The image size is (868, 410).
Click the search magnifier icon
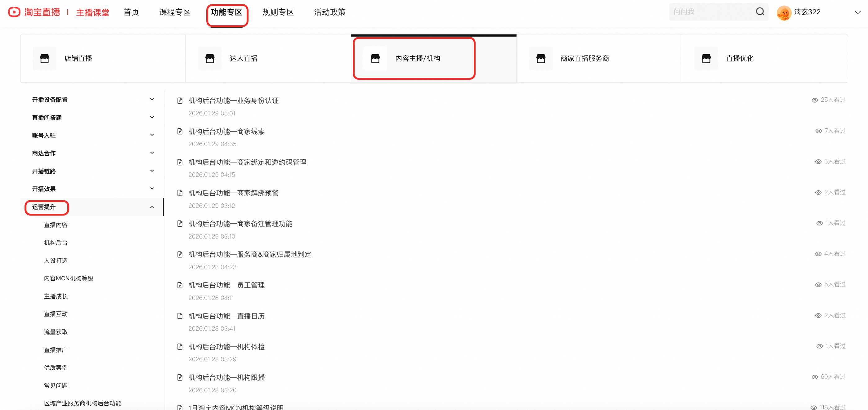point(760,12)
